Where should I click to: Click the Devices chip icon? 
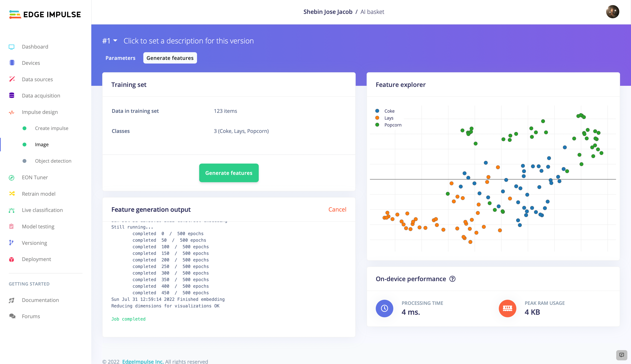click(12, 63)
